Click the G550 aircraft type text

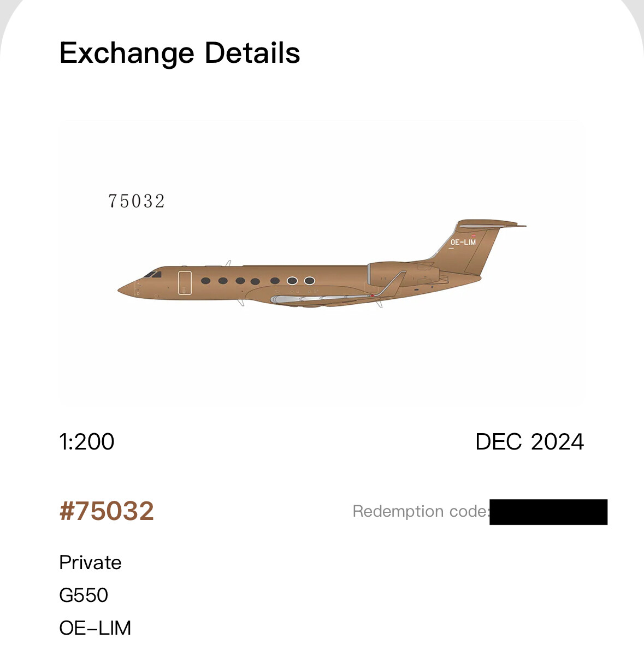[84, 595]
